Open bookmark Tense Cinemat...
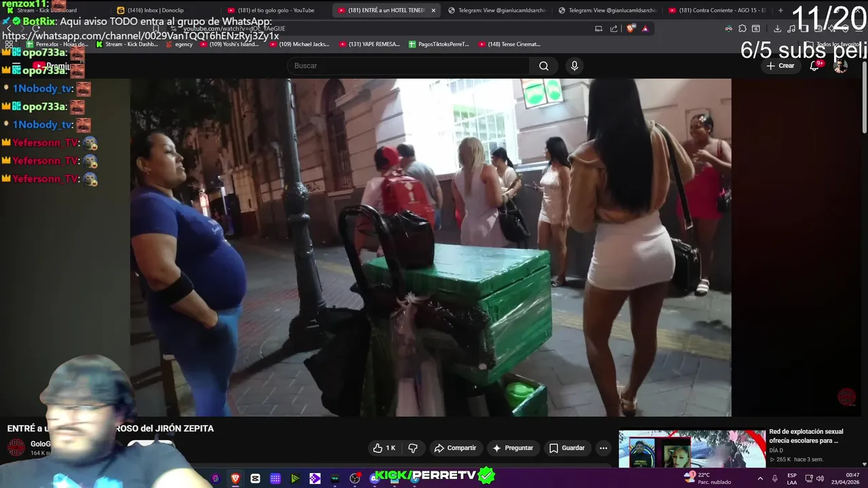The image size is (868, 488). (x=509, y=44)
